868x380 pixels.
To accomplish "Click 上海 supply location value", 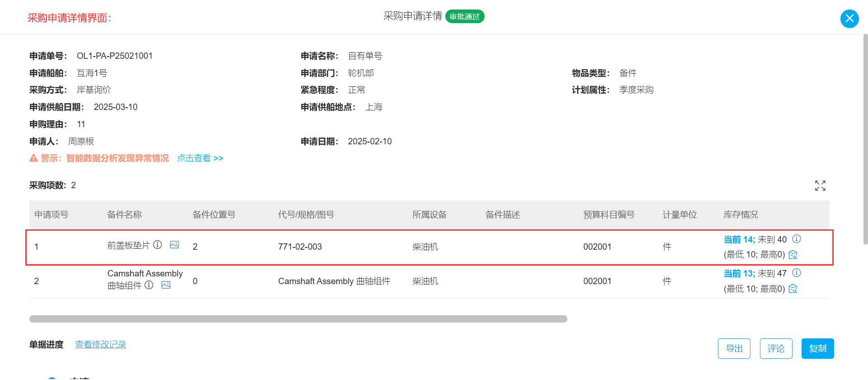I will tap(374, 107).
